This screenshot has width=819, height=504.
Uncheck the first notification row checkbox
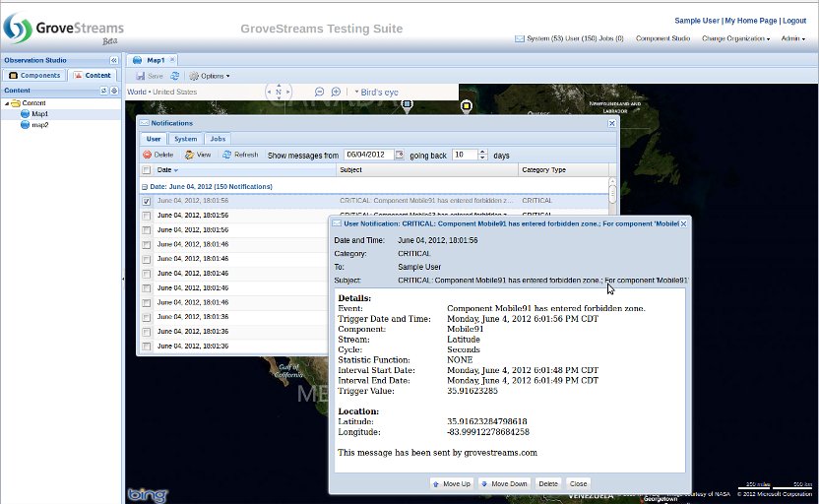(147, 201)
